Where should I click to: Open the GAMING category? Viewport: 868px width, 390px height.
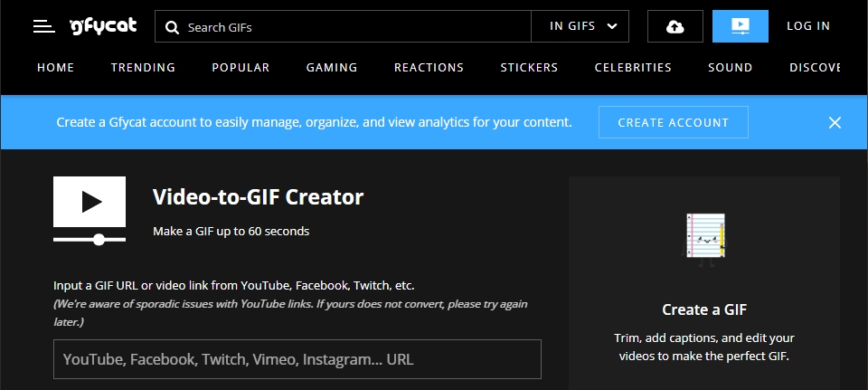pyautogui.click(x=332, y=68)
